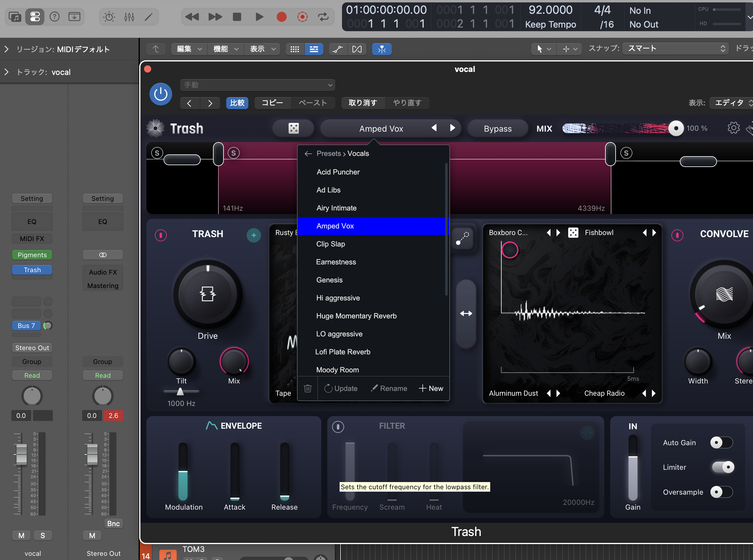
Task: Open the 機能 dropdown menu
Action: (226, 49)
